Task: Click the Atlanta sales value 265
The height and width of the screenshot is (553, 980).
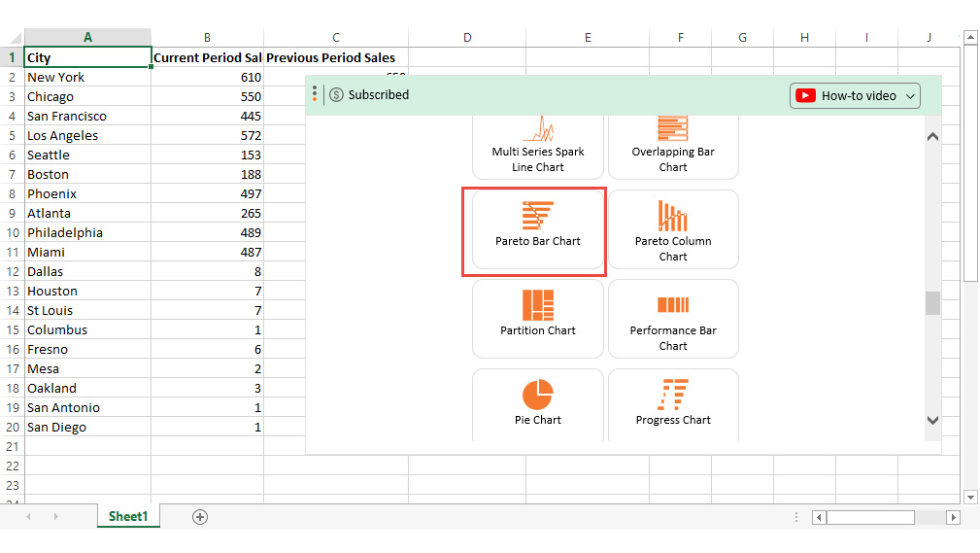Action: pos(207,213)
